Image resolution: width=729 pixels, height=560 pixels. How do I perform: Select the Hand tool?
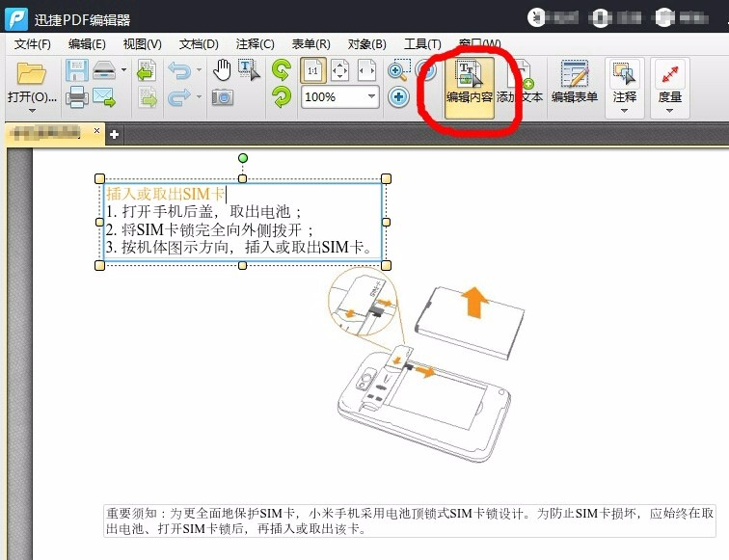point(222,70)
